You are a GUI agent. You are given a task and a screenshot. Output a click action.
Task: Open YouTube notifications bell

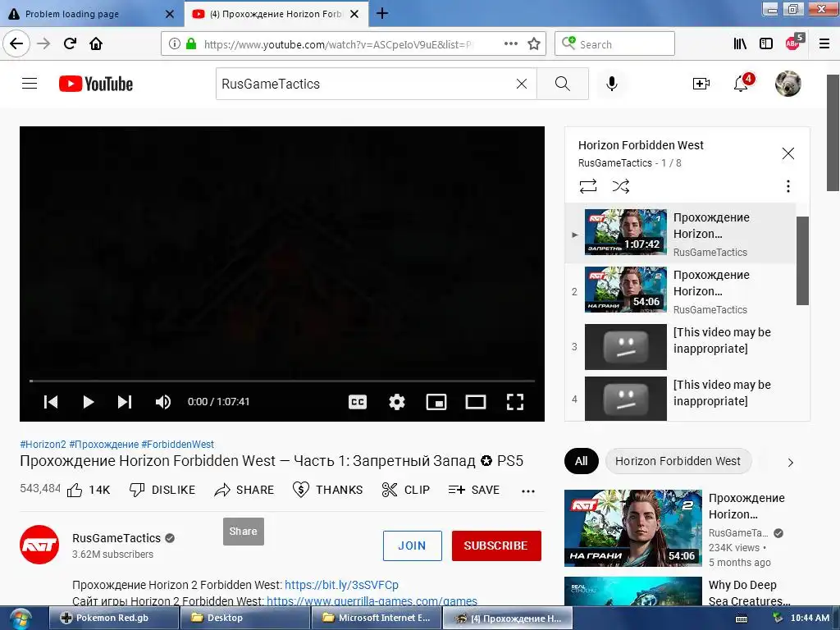742,83
